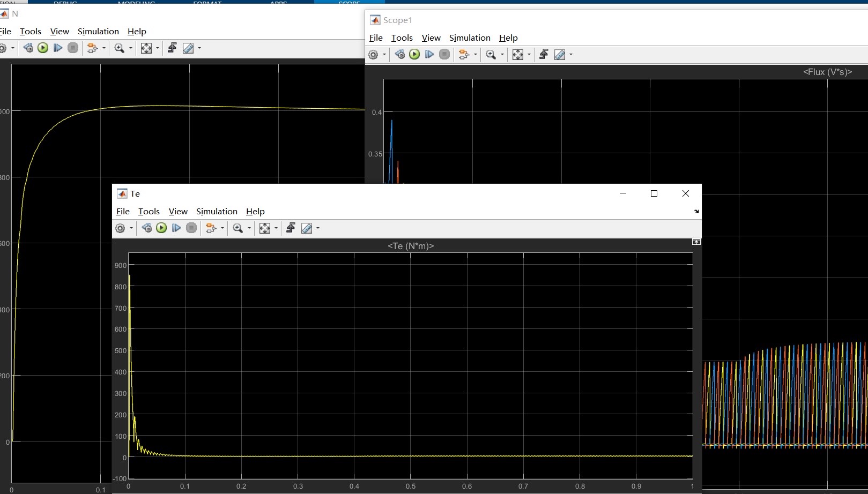Highlight signal block icon in Scope1
This screenshot has width=868, height=494.
click(464, 55)
